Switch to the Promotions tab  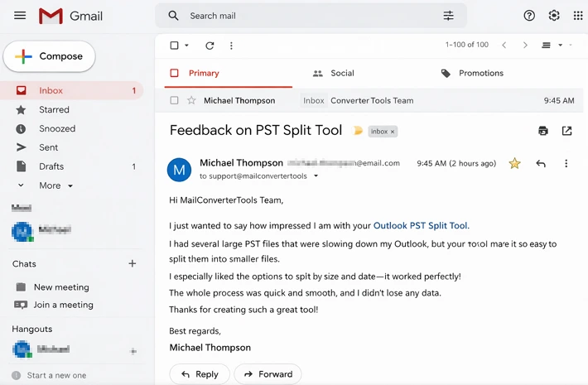pos(472,73)
